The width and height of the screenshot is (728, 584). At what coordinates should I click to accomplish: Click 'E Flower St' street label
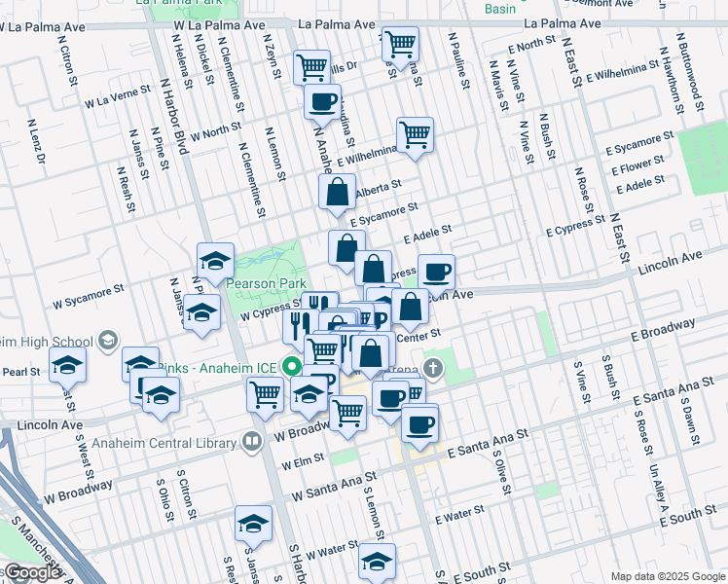pyautogui.click(x=637, y=165)
